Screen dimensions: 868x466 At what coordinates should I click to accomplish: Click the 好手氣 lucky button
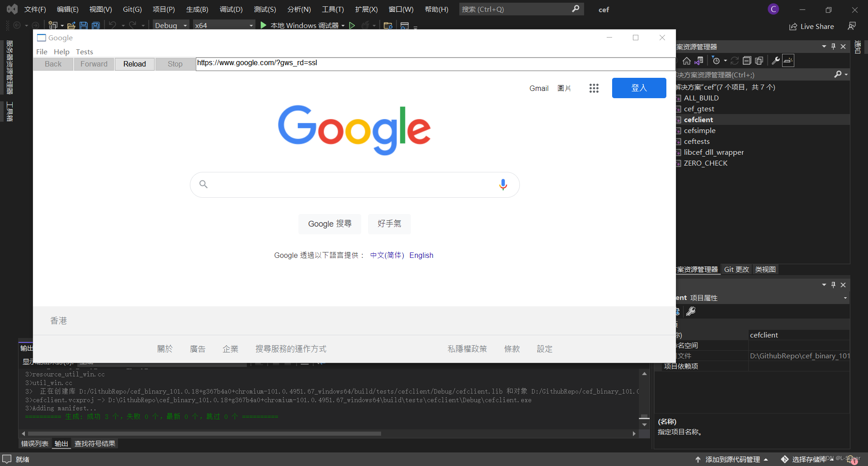tap(389, 224)
